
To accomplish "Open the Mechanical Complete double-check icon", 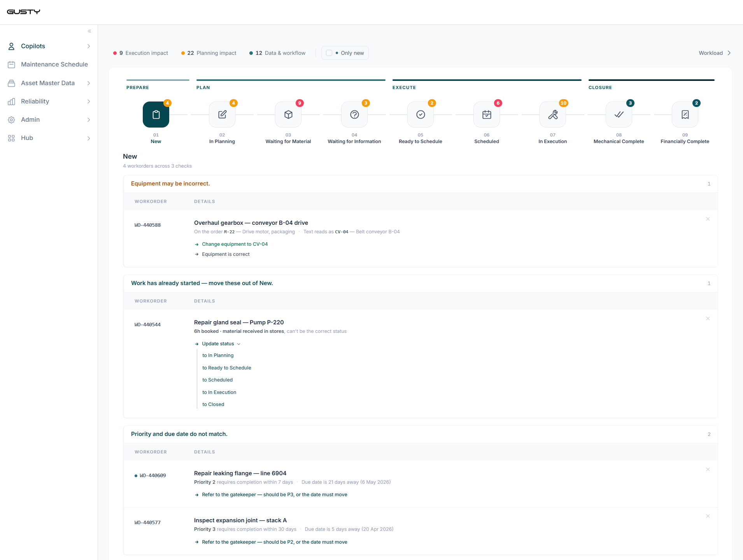I will point(619,114).
